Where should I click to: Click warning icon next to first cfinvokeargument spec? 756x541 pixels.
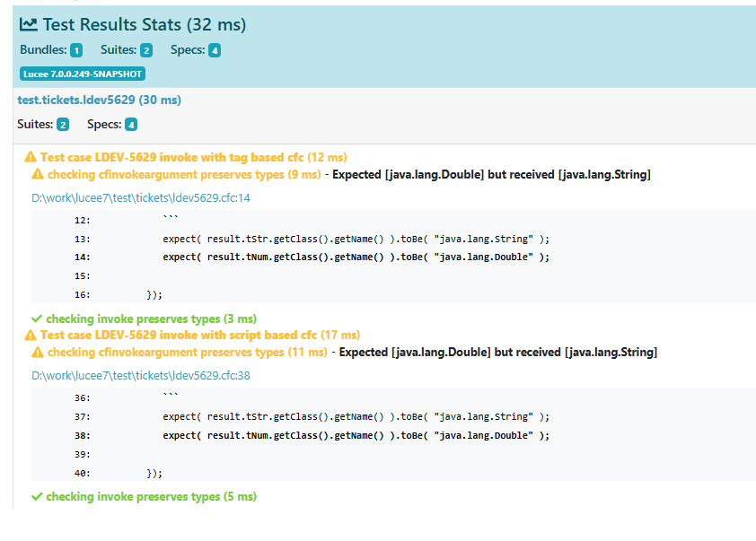coord(38,174)
